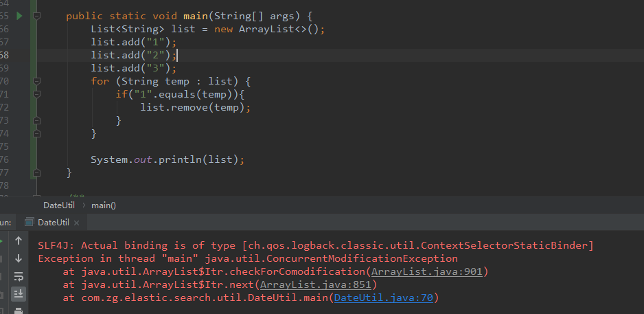
Task: Place cursor on the list.remove(temp) line
Action: [195, 107]
